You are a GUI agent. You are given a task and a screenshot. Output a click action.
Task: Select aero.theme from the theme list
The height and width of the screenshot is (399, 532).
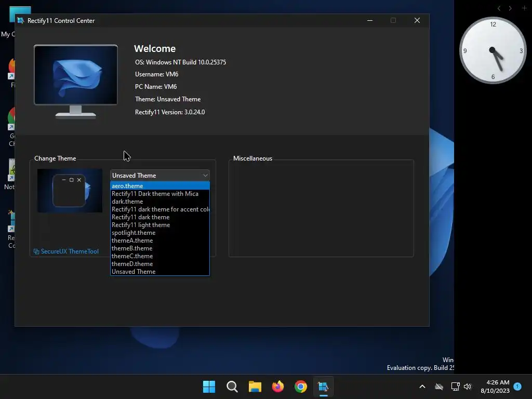click(160, 186)
